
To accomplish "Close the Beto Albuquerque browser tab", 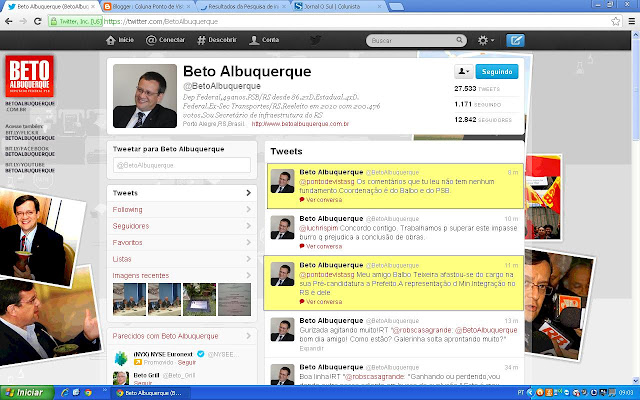I will [93, 7].
